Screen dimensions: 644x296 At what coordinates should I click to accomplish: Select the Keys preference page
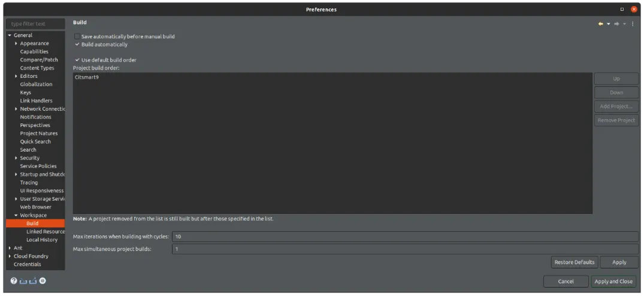click(x=26, y=92)
